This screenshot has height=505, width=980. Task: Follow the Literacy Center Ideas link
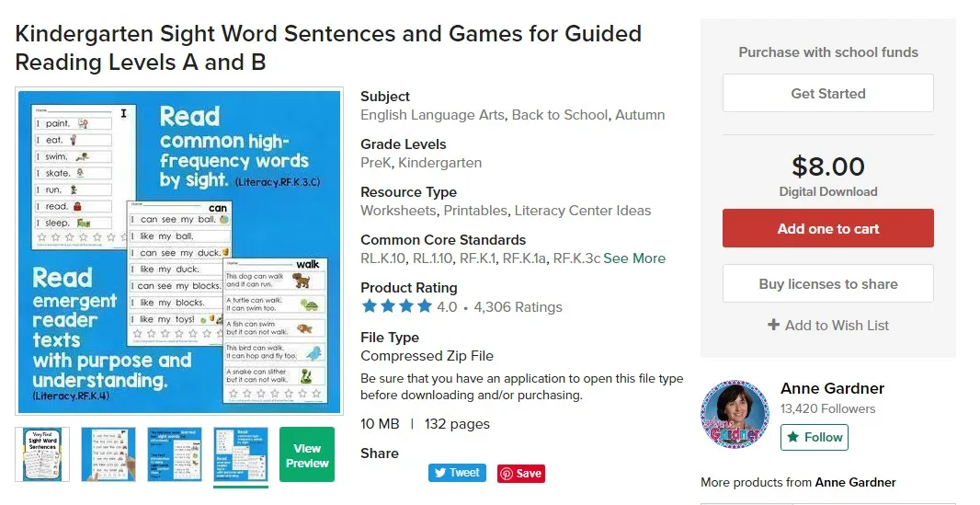[583, 211]
